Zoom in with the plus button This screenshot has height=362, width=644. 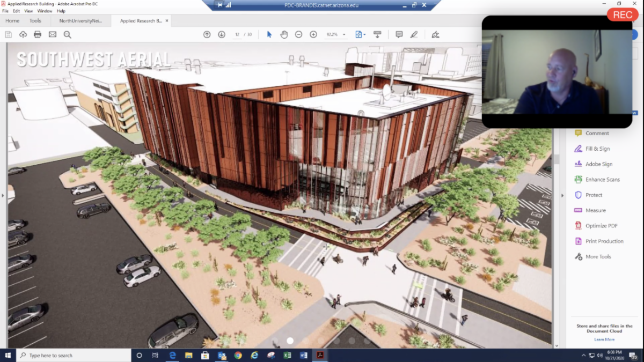click(x=313, y=34)
